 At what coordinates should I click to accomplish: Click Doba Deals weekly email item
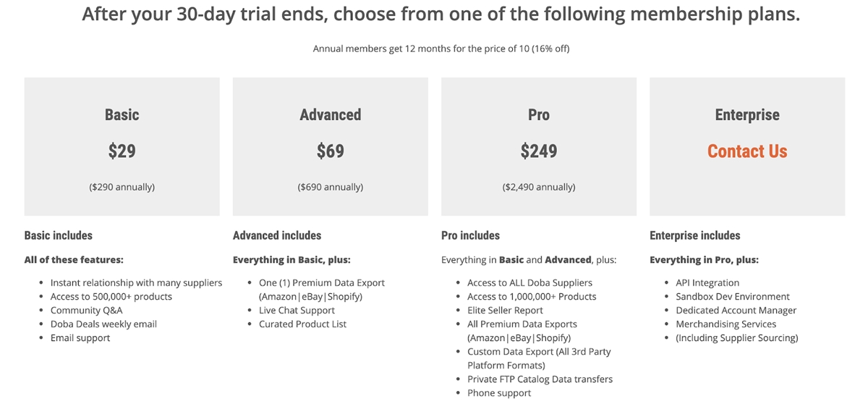pyautogui.click(x=103, y=324)
